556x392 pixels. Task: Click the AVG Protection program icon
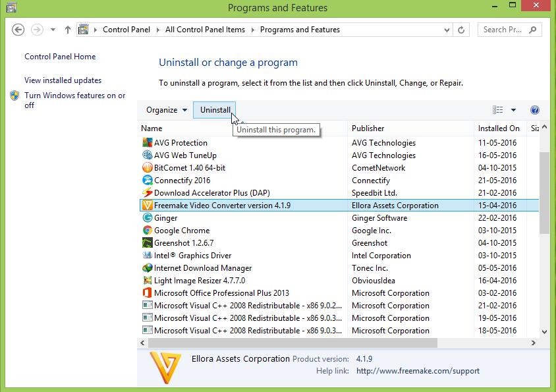pyautogui.click(x=147, y=142)
